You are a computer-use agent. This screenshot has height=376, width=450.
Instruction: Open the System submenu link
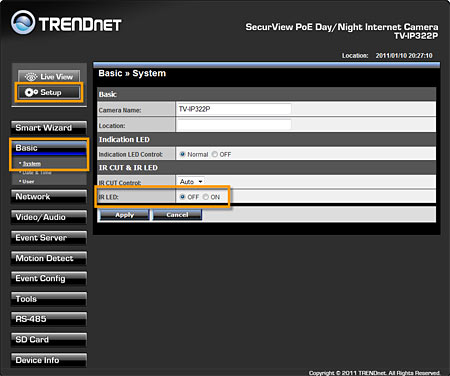tap(32, 164)
